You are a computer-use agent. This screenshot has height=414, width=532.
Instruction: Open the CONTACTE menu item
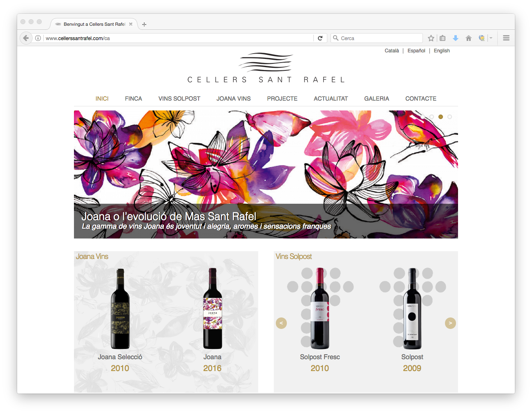(421, 99)
